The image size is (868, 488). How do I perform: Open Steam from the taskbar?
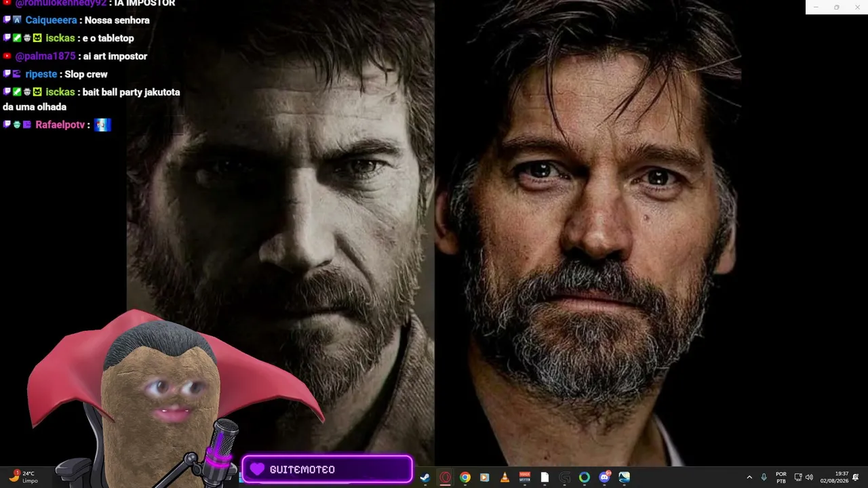click(425, 478)
